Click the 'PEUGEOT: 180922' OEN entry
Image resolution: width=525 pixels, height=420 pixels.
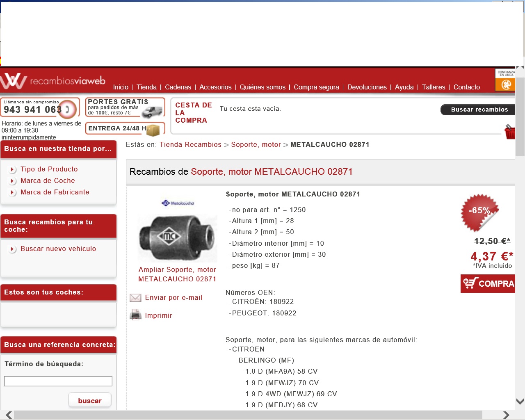264,313
